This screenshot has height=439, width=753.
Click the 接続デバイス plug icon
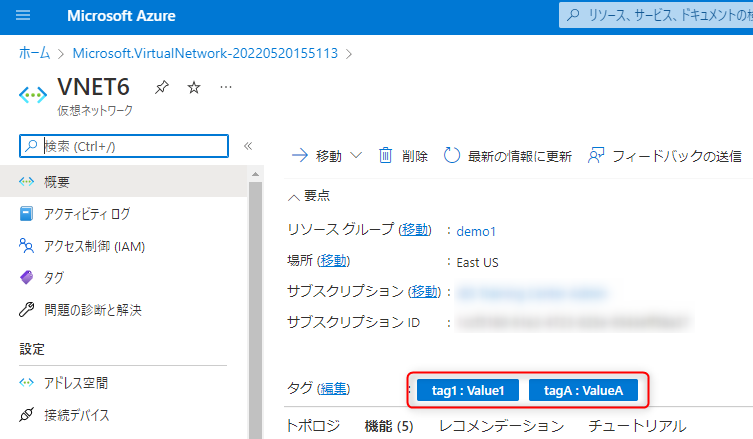(26, 415)
